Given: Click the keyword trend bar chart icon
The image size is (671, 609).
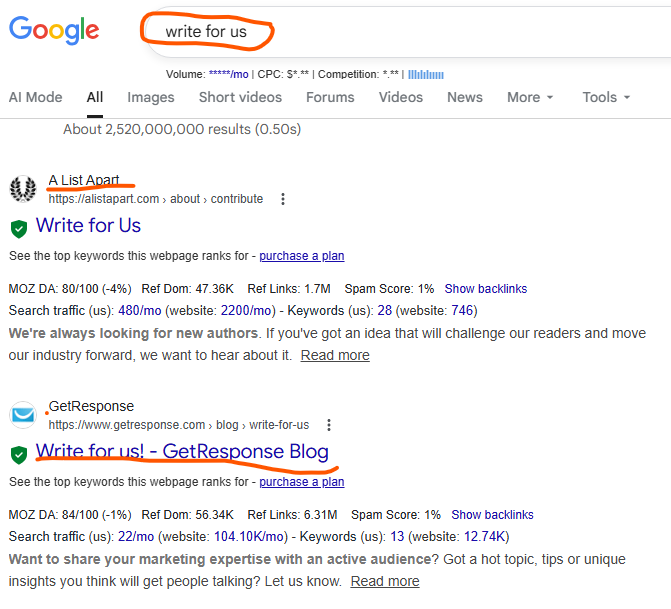Looking at the screenshot, I should point(425,74).
